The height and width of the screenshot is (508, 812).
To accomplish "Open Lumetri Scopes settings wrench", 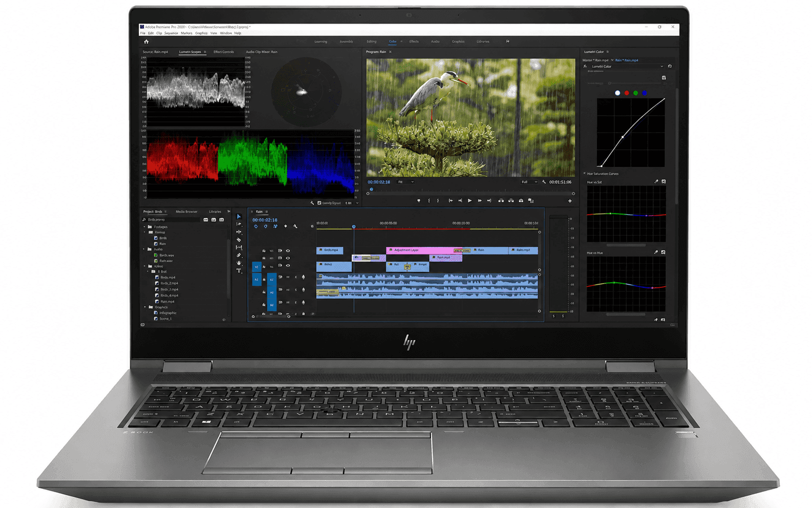I will [312, 203].
